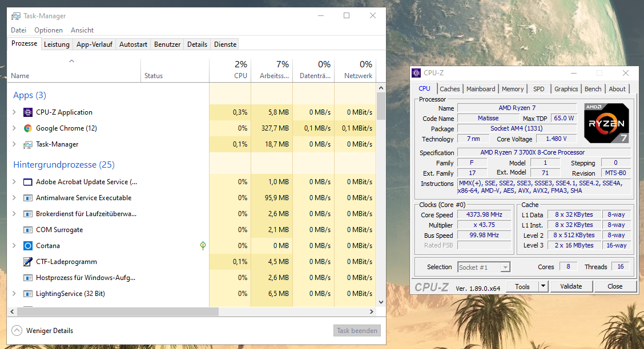Click the vertical scrollbar down arrow
The image size is (644, 349).
[x=381, y=302]
